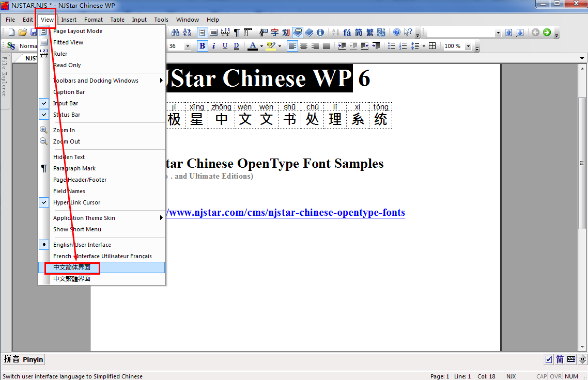Screen dimensions: 588x380
Task: Convert to simplified with the 简 toolbar icon
Action: (x=359, y=33)
